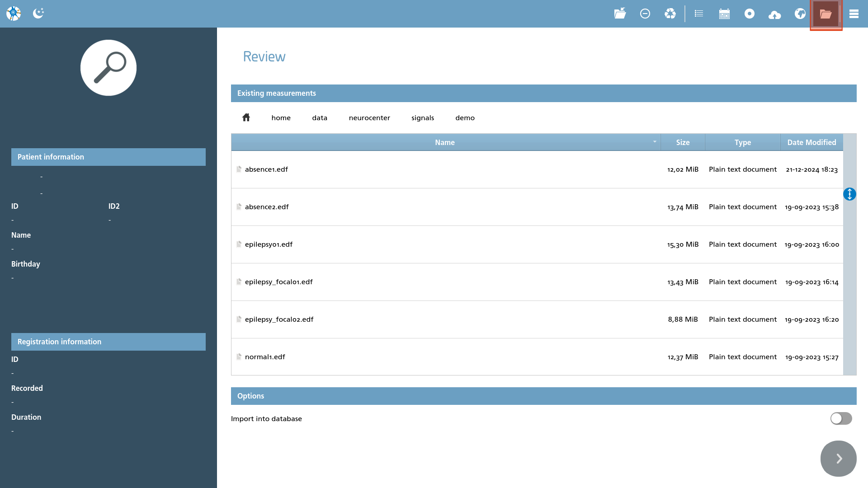Select file epilepsy01.edf
This screenshot has width=868, height=488.
tap(537, 244)
